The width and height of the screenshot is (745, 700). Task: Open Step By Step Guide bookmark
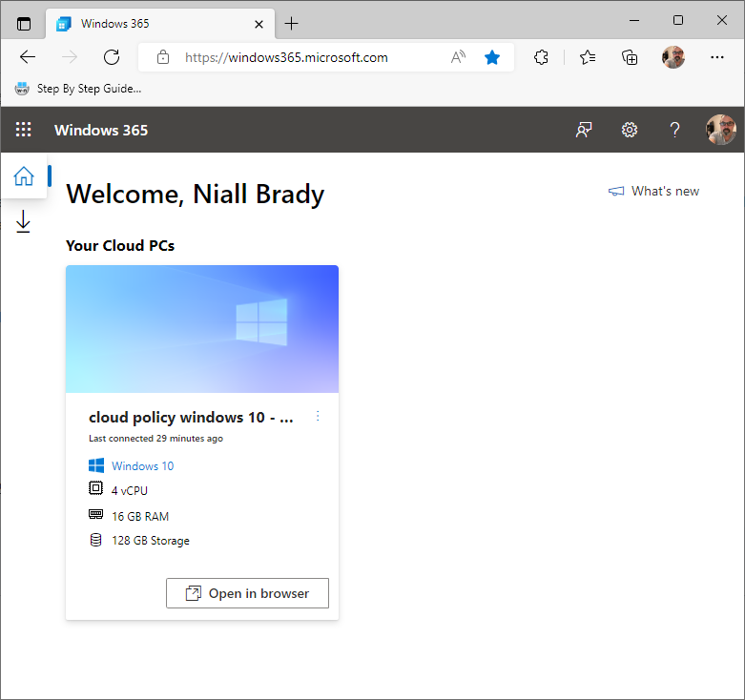tap(78, 89)
